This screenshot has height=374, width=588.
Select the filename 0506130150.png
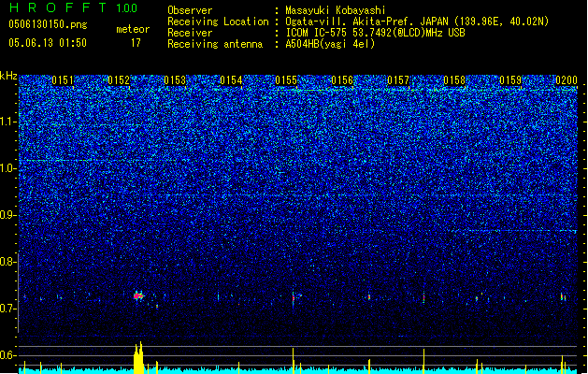[x=48, y=25]
